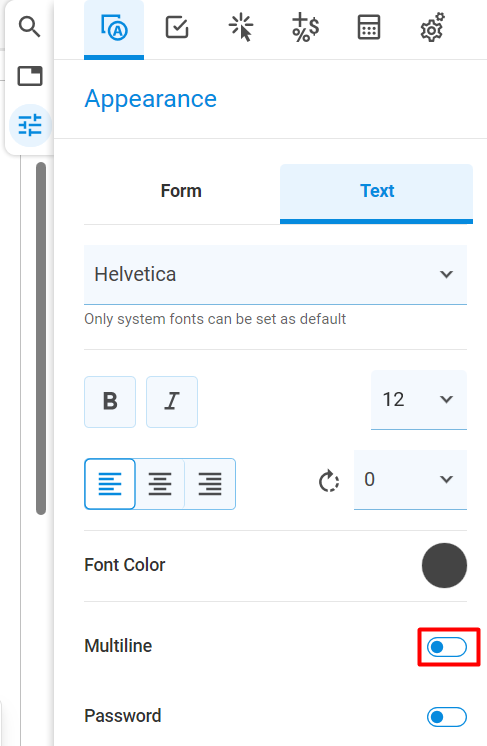This screenshot has height=746, width=487.
Task: Click the vertical scrollbar on the left
Action: point(41,338)
